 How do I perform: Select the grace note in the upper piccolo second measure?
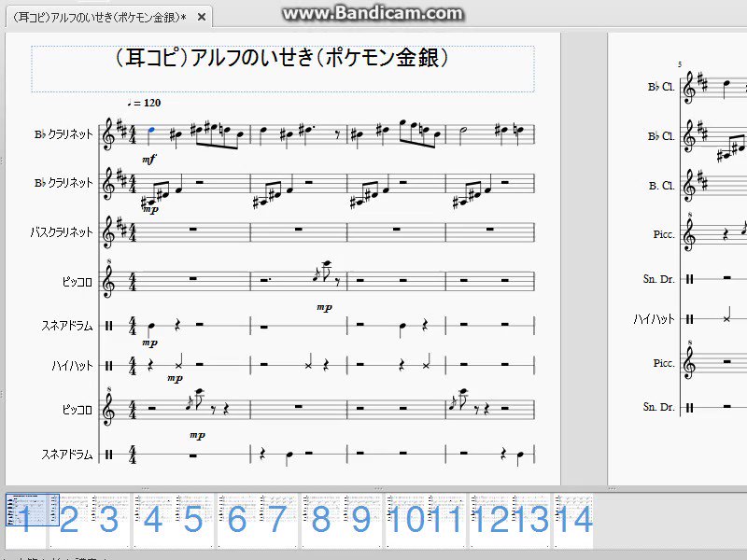(x=316, y=275)
